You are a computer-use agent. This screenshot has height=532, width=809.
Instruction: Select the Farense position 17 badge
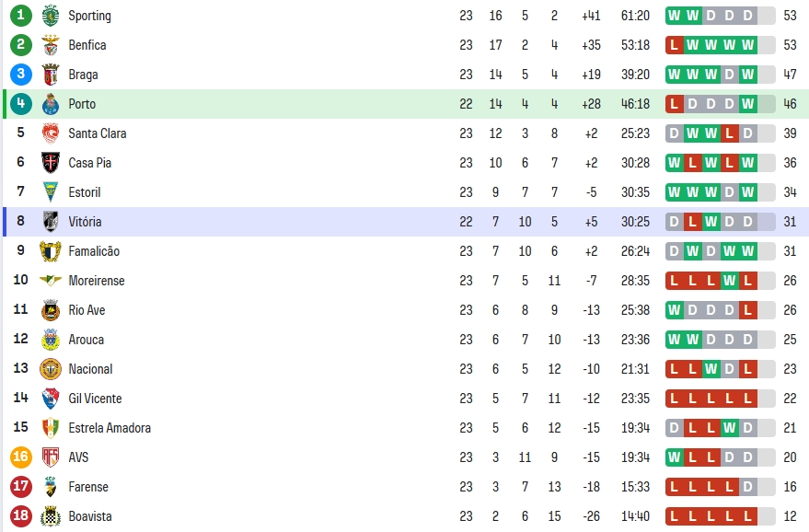(x=20, y=486)
